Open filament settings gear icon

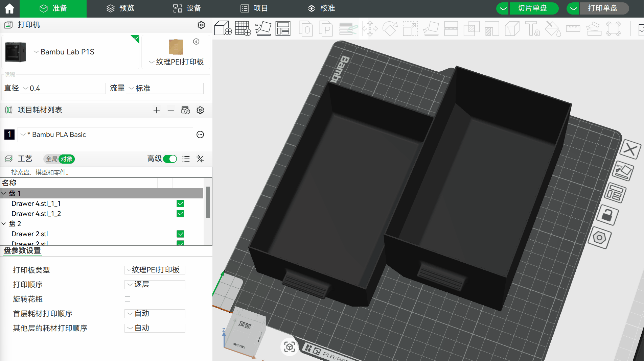pyautogui.click(x=200, y=110)
